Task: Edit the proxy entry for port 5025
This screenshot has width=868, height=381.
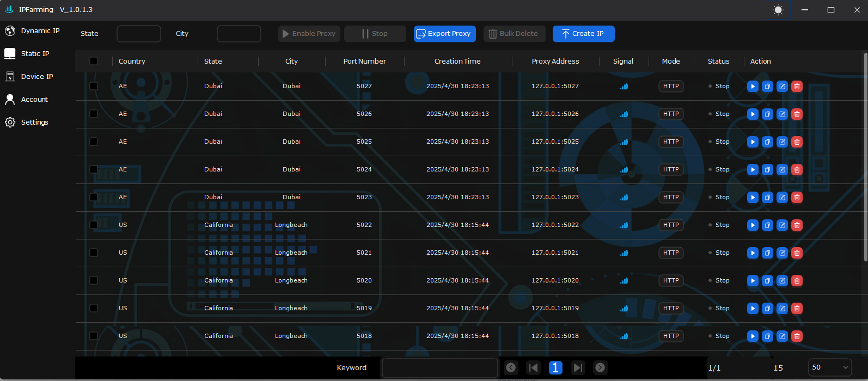Action: click(x=782, y=142)
